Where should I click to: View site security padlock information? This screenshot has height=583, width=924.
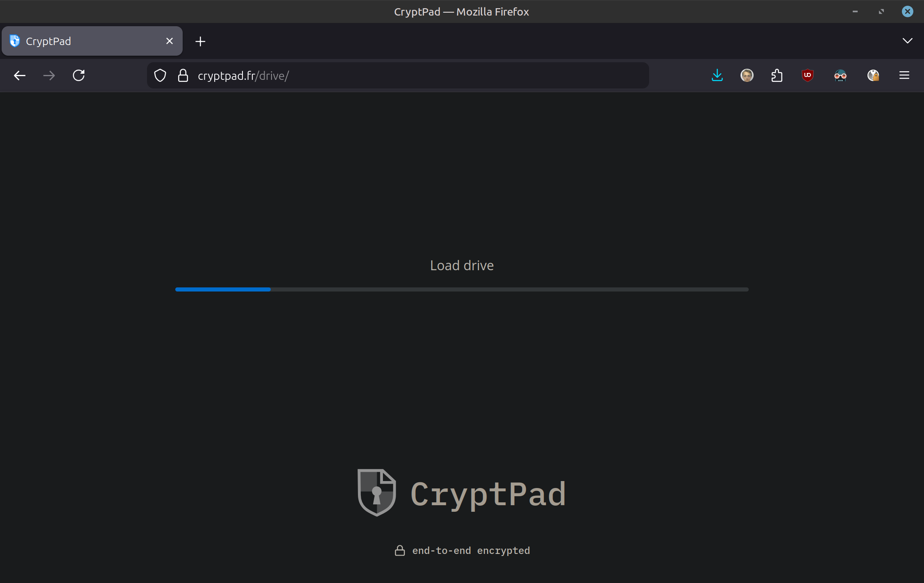point(183,75)
